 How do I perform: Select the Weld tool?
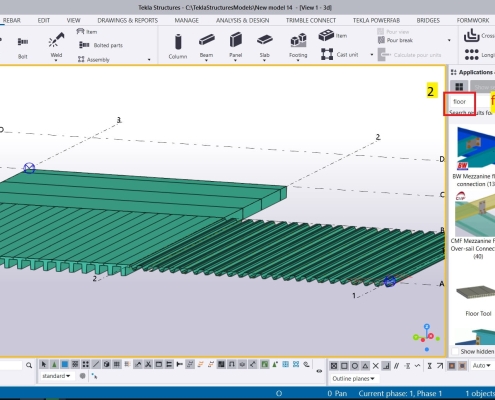[x=56, y=45]
